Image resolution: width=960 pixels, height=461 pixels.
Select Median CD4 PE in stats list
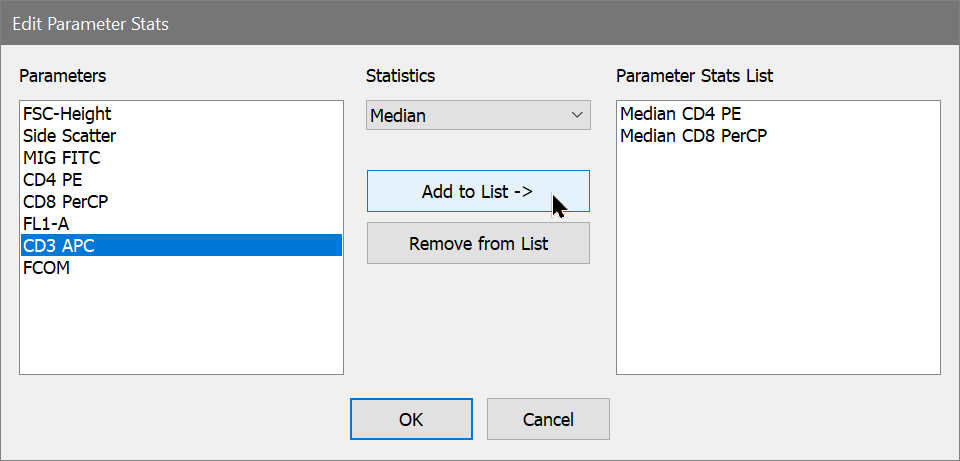[x=680, y=114]
